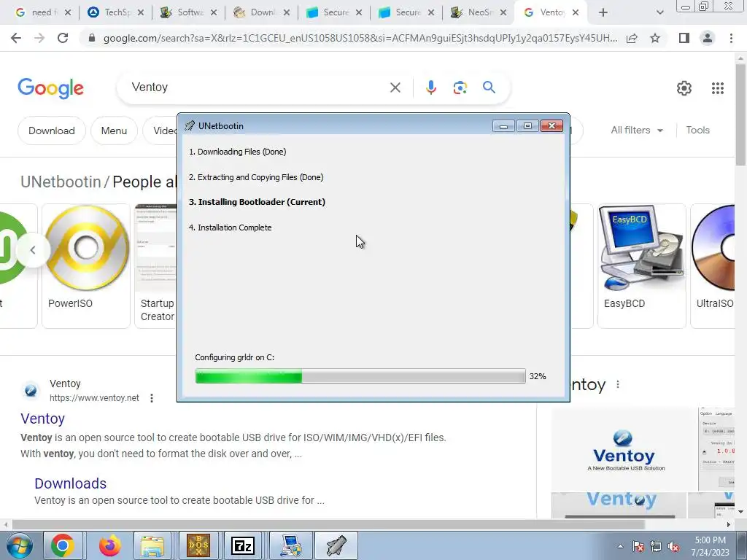747x560 pixels.
Task: Go back with the browser back arrow
Action: (x=16, y=38)
